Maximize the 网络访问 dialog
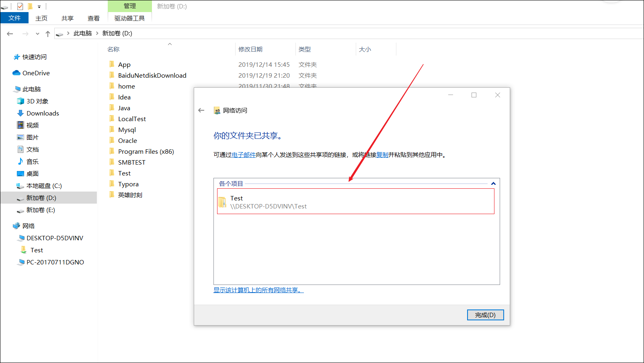The height and width of the screenshot is (363, 644). point(474,95)
